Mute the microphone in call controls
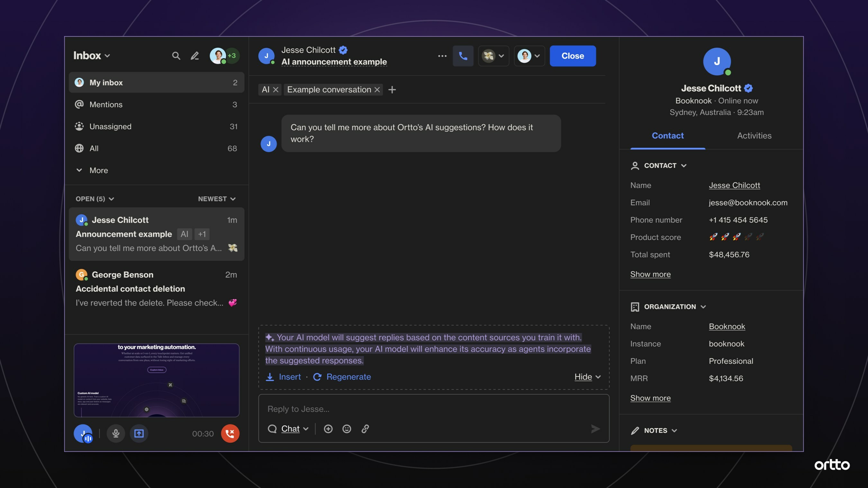The height and width of the screenshot is (488, 868). [x=116, y=433]
